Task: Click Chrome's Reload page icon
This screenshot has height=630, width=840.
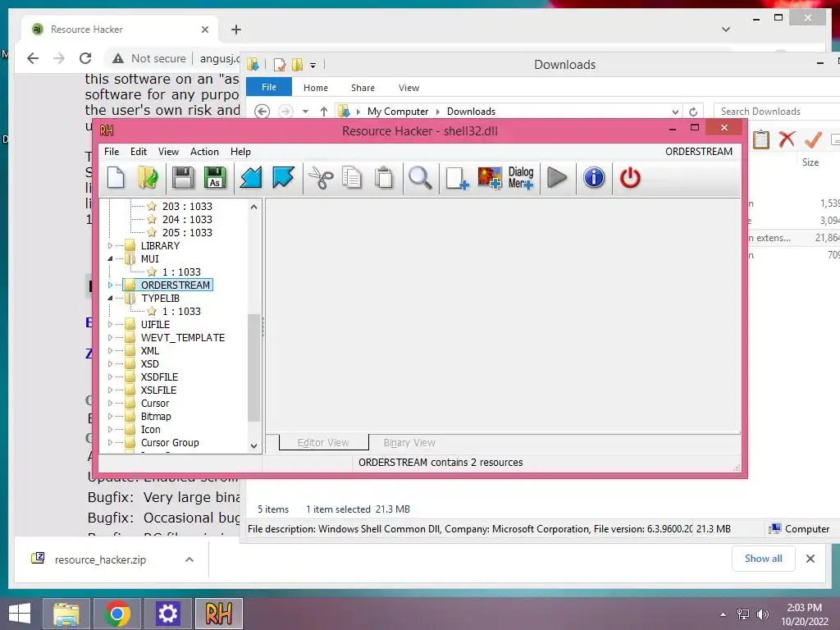Action: coord(85,58)
